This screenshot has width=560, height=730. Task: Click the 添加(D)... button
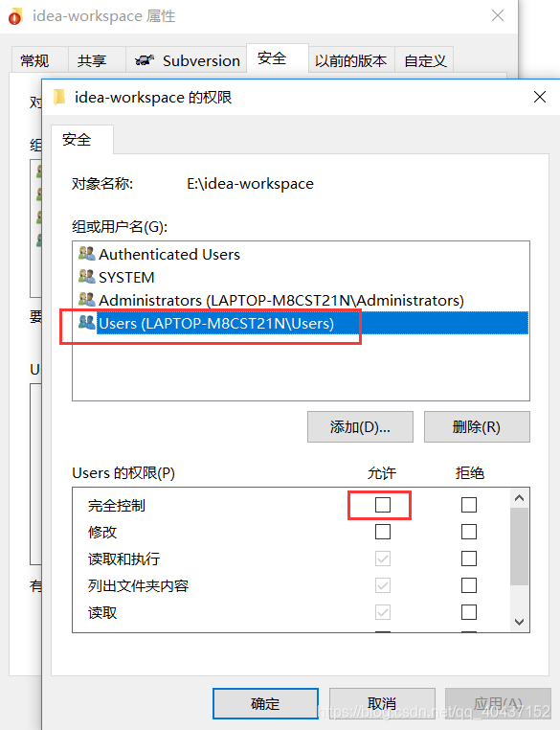point(360,426)
